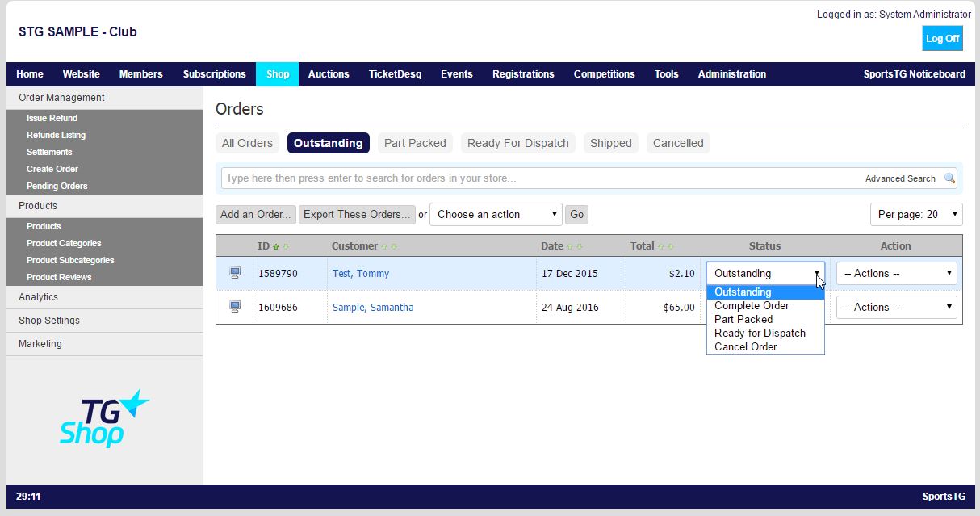This screenshot has height=516, width=980.
Task: Open Website in top navigation
Action: (82, 74)
